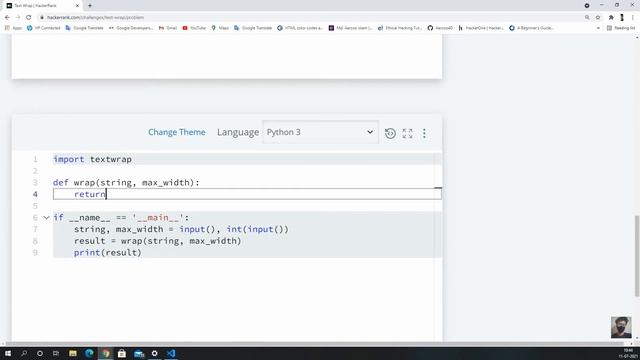Click the browser back arrow

[x=7, y=18]
